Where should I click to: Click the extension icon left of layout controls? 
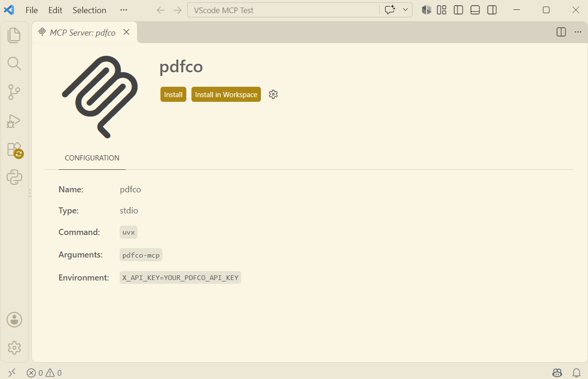click(x=426, y=10)
